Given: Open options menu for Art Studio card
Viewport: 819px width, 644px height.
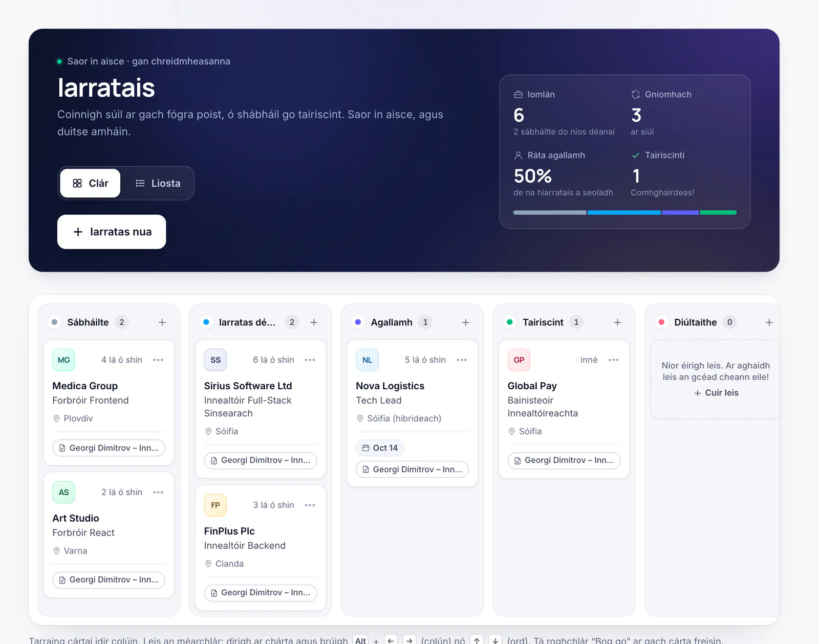Looking at the screenshot, I should 158,492.
